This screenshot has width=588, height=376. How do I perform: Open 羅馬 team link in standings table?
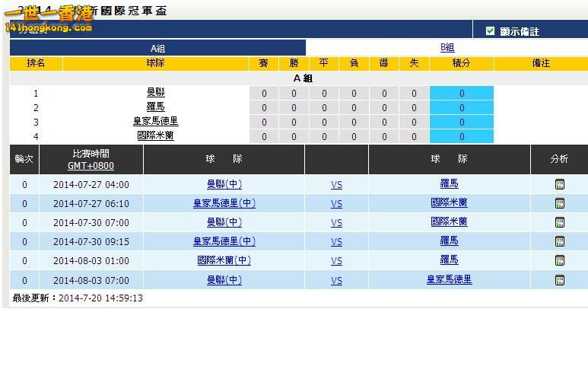(156, 107)
